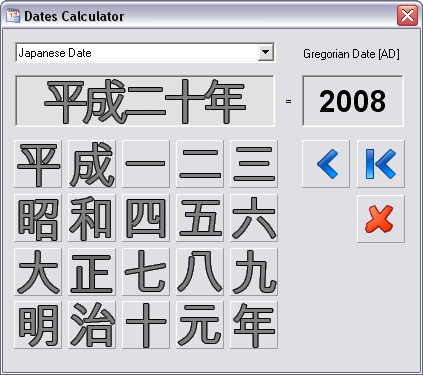The height and width of the screenshot is (375, 423).
Task: Click the 十 (ten) numeral key
Action: click(146, 325)
